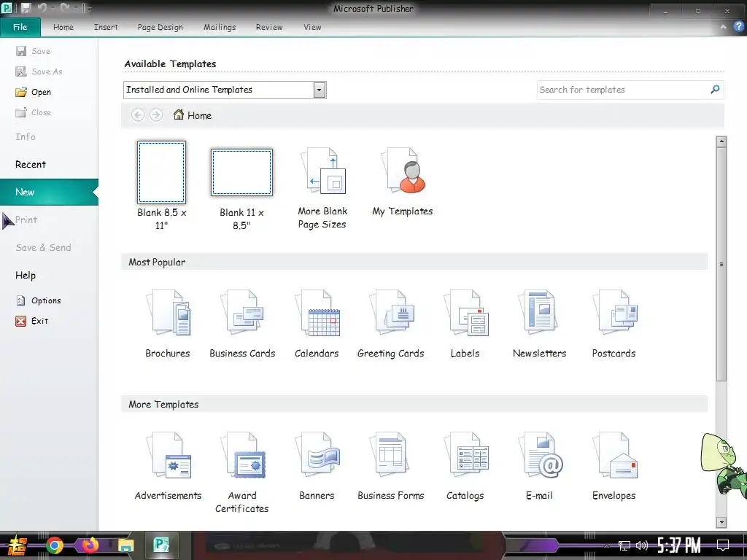Viewport: 747px width, 560px height.
Task: Launch Firefox from the taskbar
Action: [90, 545]
